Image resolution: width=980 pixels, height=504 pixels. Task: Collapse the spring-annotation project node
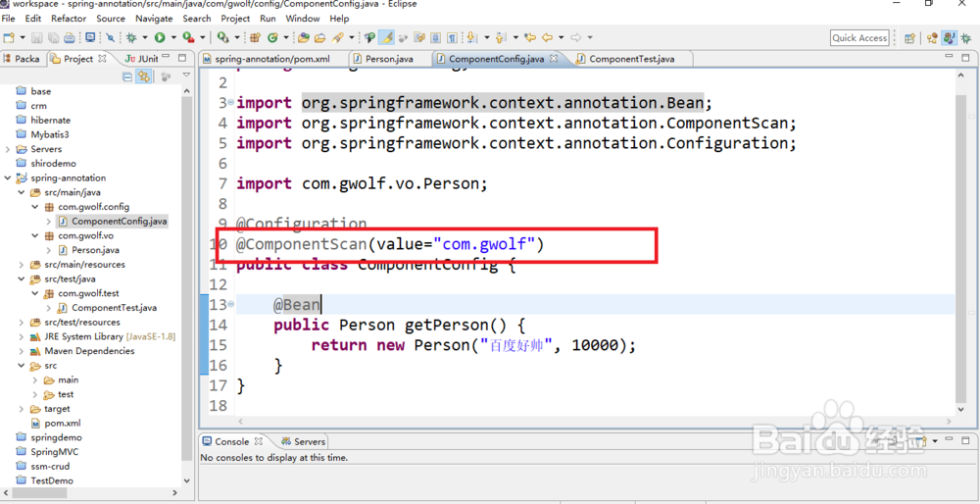point(8,177)
